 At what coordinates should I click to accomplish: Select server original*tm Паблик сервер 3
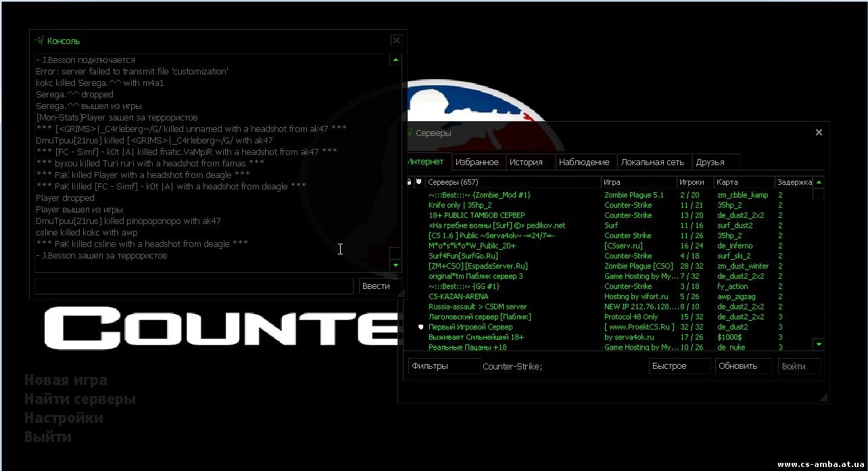pyautogui.click(x=608, y=276)
